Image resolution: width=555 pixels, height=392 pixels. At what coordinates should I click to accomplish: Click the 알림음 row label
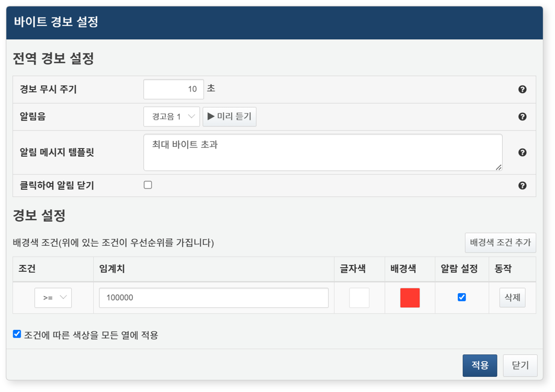click(32, 117)
